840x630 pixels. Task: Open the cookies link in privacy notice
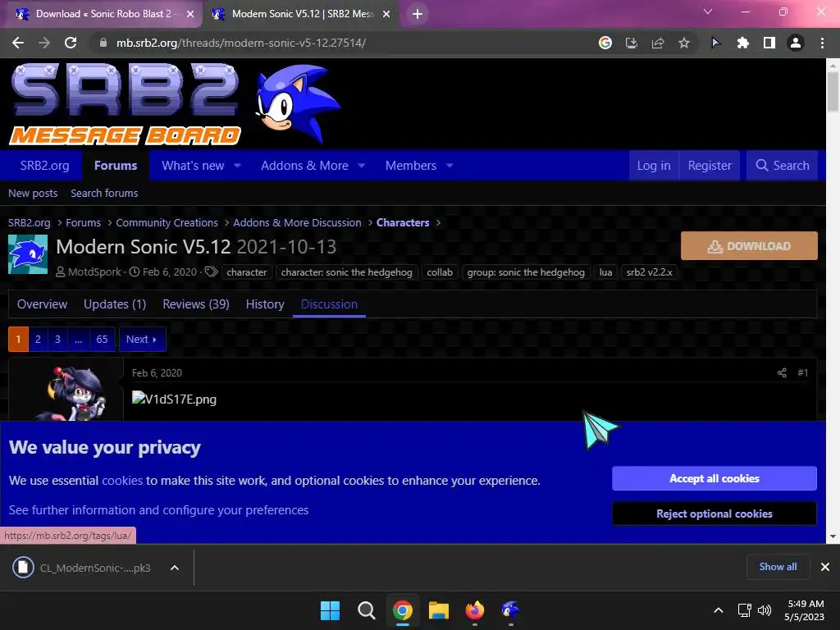pos(122,481)
